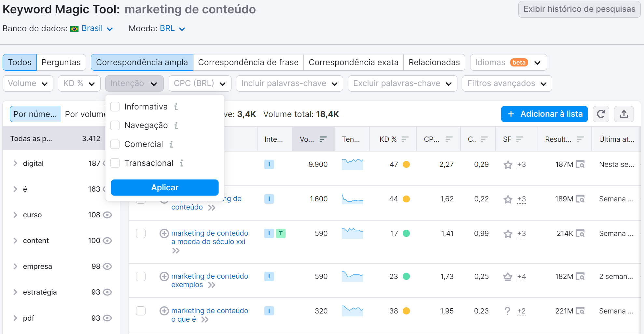The width and height of the screenshot is (644, 334).
Task: Click Exibir histórico de pesquisas button
Action: point(579,9)
